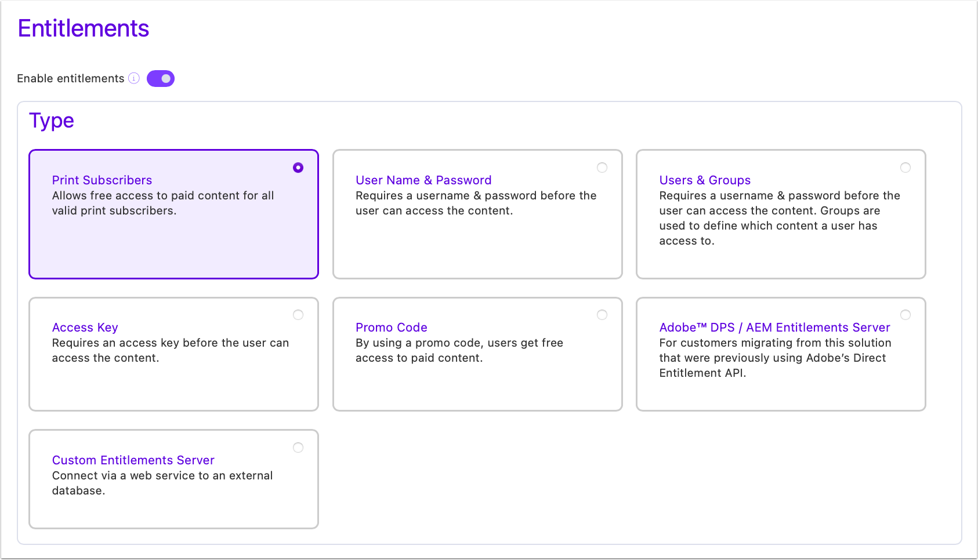Click the Users & Groups title
This screenshot has height=560, width=978.
(x=705, y=180)
